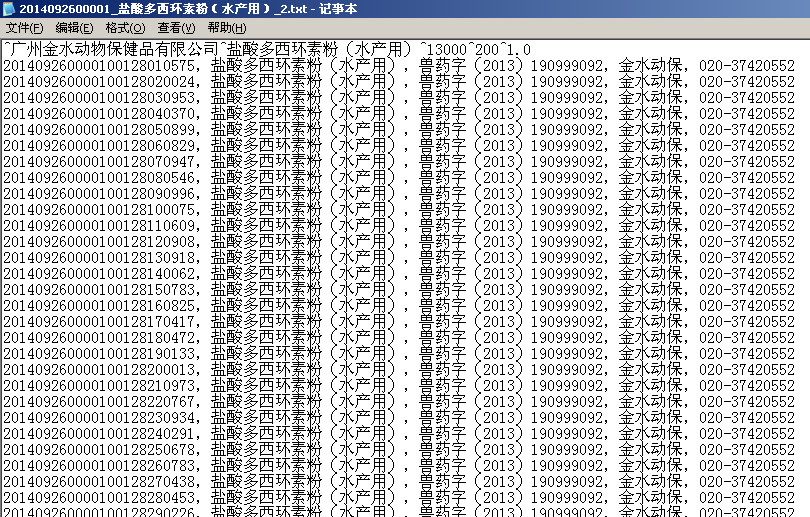The width and height of the screenshot is (810, 517).
Task: Click the Notepad icon in the title bar
Action: (x=8, y=8)
